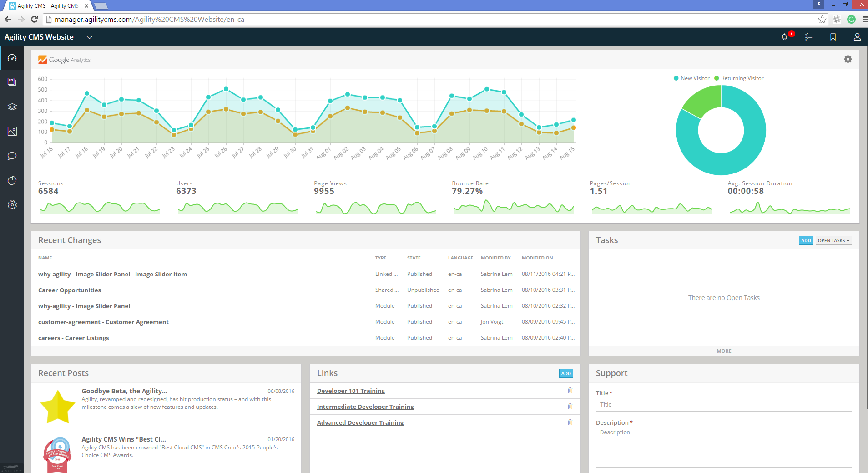Open customer-agreement - Customer Agreement link

103,322
